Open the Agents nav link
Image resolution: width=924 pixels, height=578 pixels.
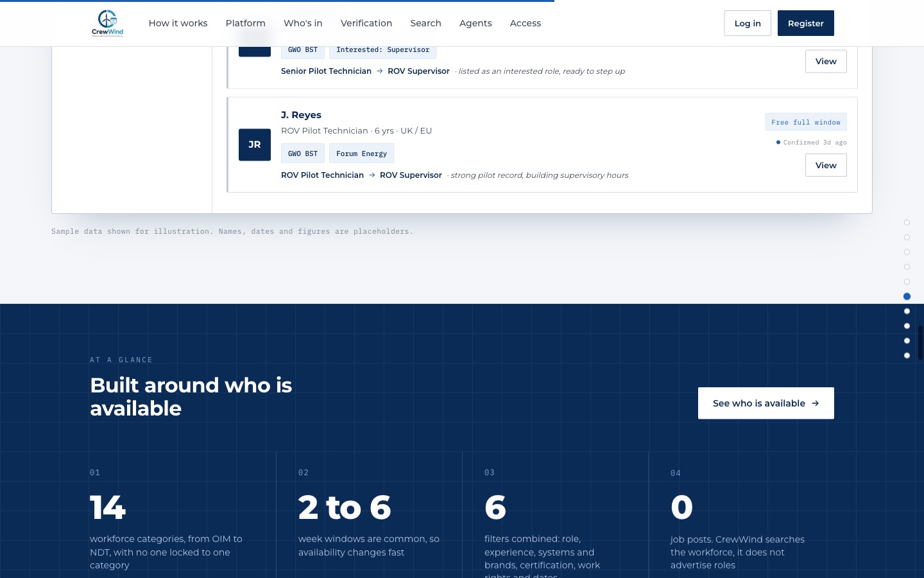point(475,23)
